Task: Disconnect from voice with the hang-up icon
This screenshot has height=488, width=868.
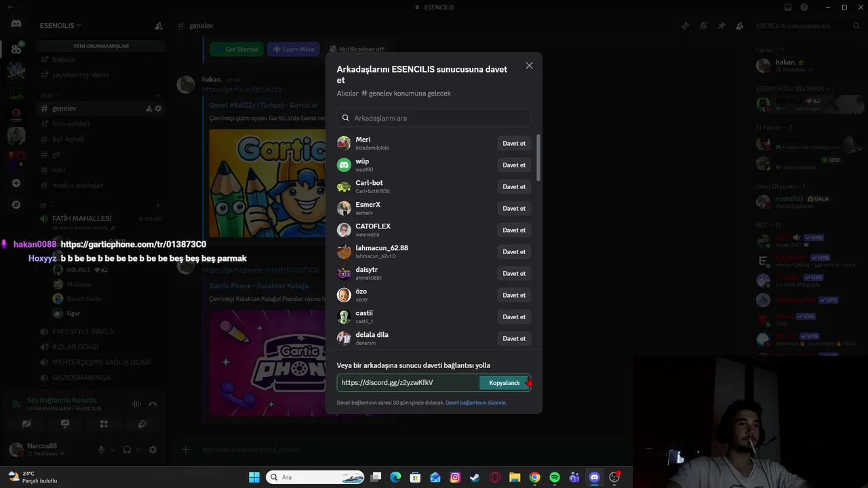Action: pyautogui.click(x=153, y=404)
